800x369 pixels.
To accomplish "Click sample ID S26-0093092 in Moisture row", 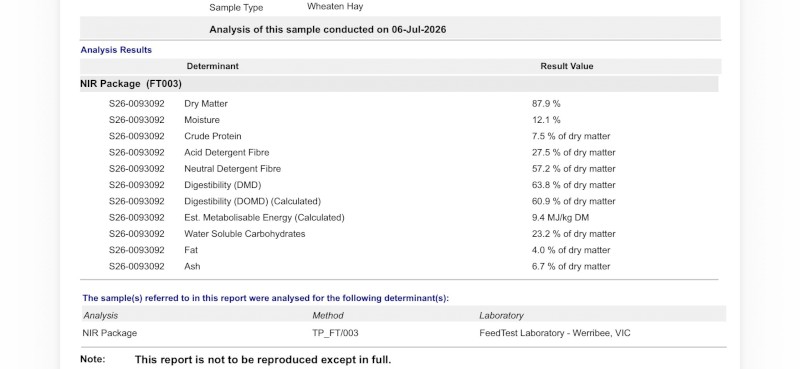I will point(137,120).
